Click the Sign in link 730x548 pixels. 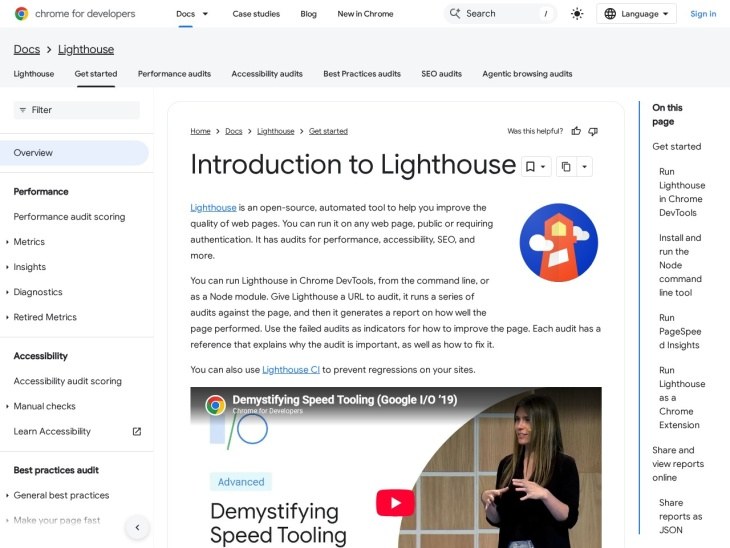point(703,14)
